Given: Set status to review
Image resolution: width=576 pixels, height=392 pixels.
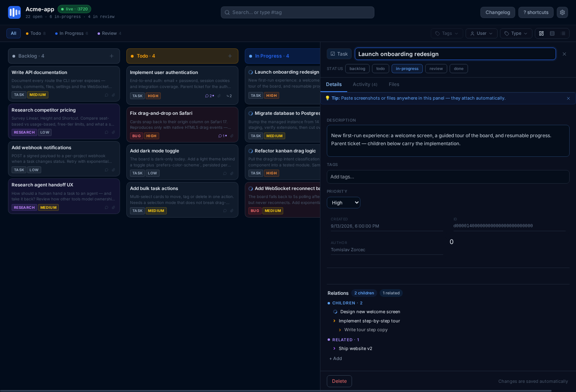Looking at the screenshot, I should point(436,69).
